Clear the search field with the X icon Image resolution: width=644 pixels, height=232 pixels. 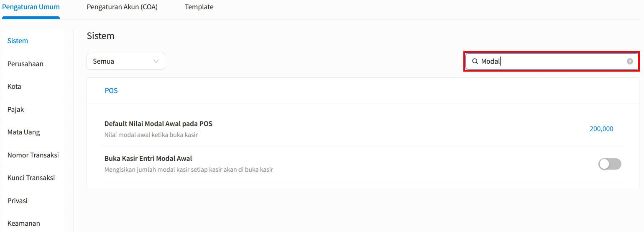click(630, 62)
